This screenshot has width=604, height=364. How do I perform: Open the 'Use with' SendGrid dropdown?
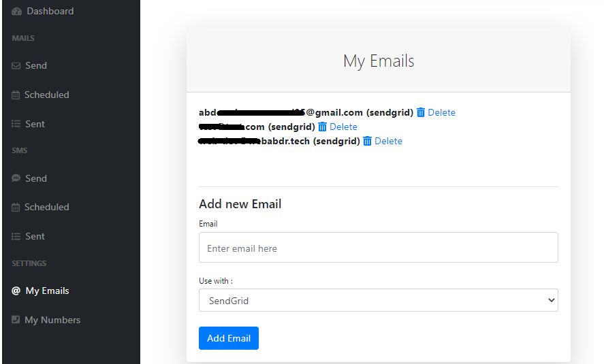click(378, 300)
